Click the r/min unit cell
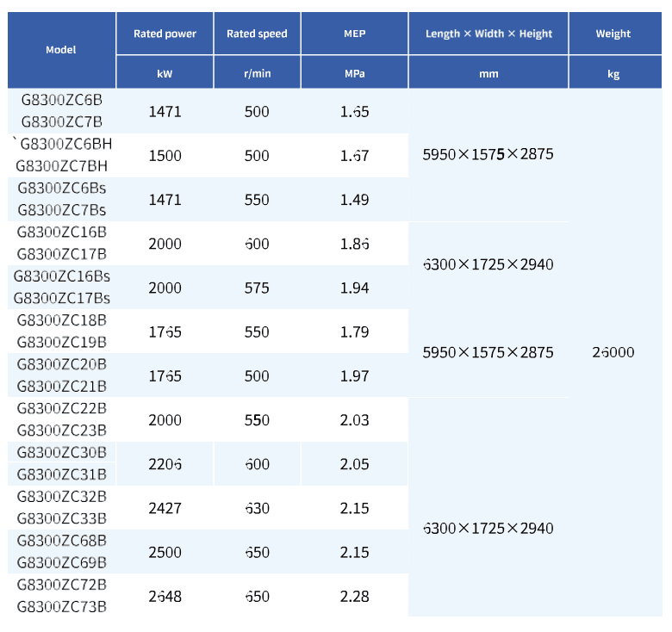 [x=257, y=73]
